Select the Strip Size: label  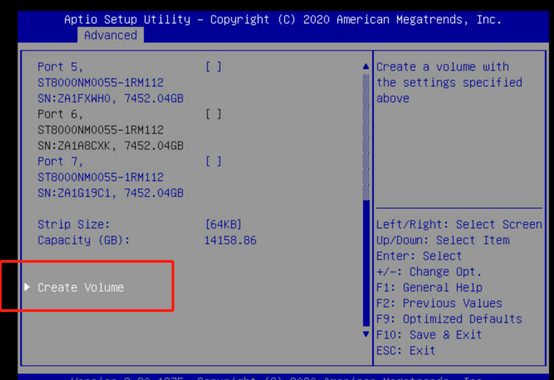[x=73, y=224]
